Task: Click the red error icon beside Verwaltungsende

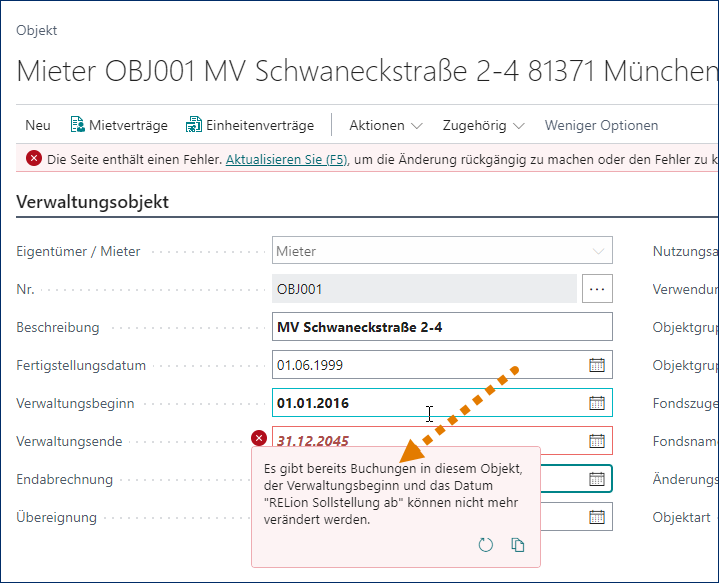Action: pyautogui.click(x=259, y=438)
